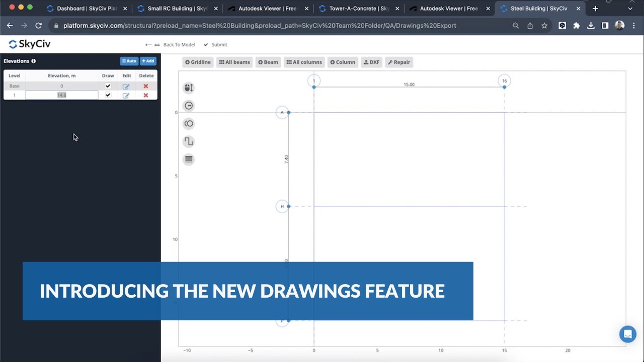The image size is (644, 362).
Task: Open the tab search chevron in Chrome
Action: click(x=630, y=9)
